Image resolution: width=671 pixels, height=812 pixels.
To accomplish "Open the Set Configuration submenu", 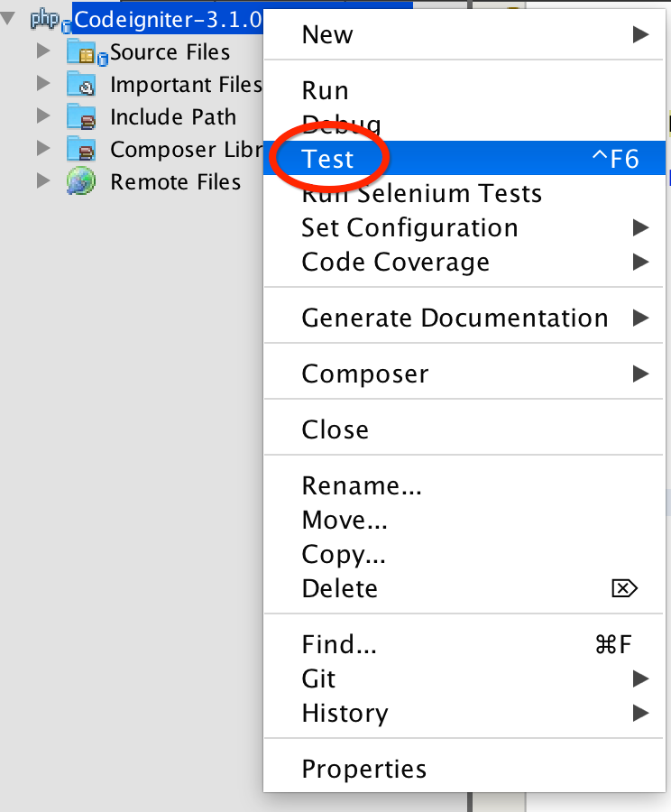I will coord(464,227).
